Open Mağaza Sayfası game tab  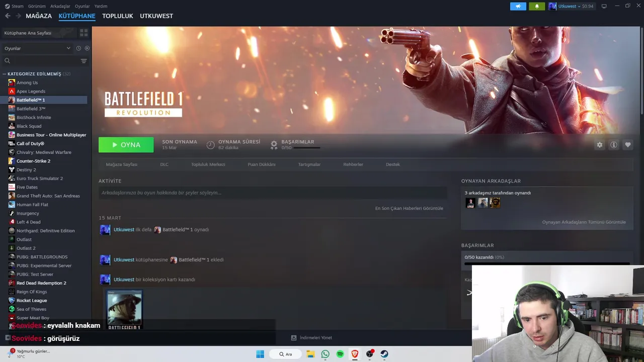pos(121,164)
